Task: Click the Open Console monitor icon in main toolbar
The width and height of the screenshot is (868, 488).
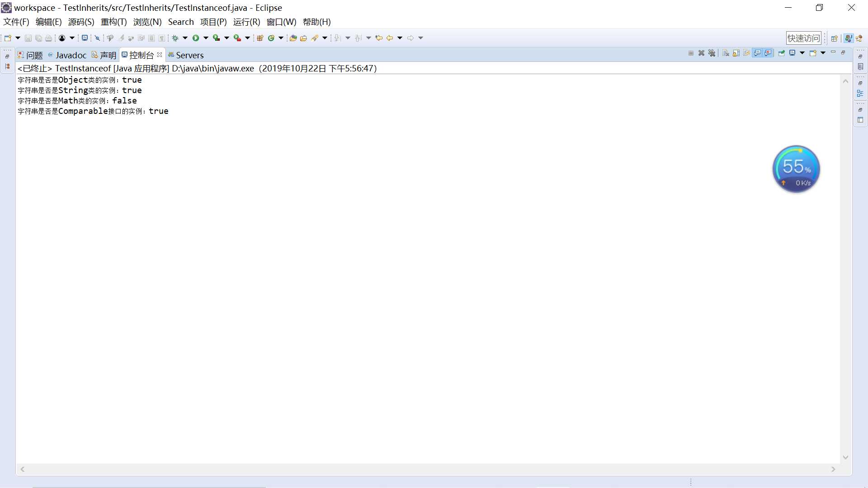Action: pos(84,38)
